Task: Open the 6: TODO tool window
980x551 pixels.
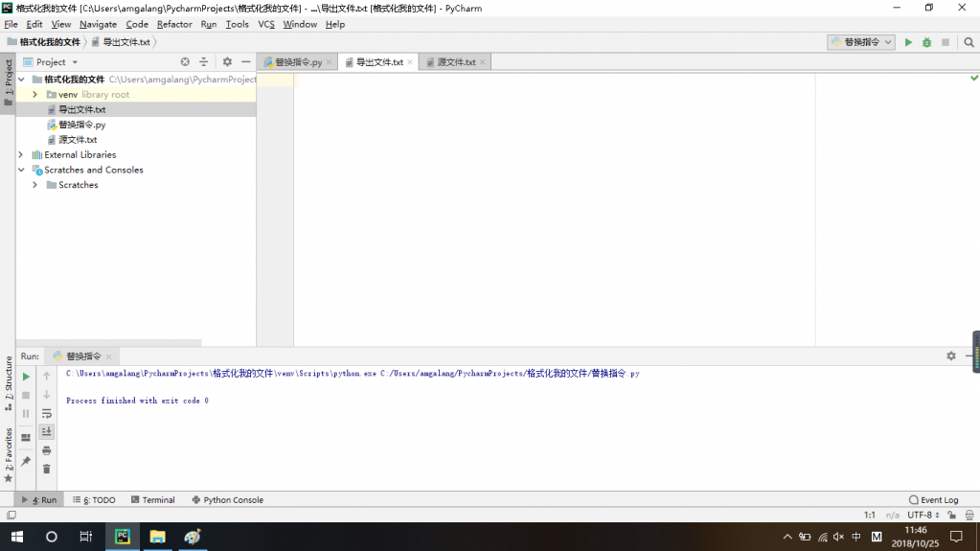Action: point(95,499)
